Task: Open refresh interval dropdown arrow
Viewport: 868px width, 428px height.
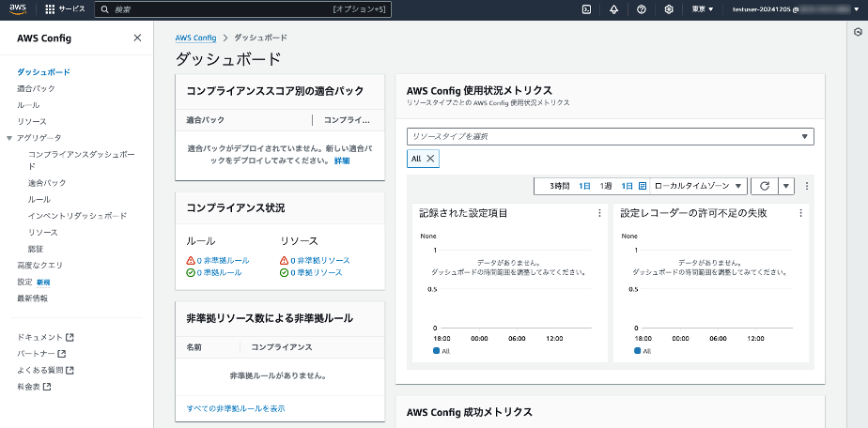Action: click(786, 187)
